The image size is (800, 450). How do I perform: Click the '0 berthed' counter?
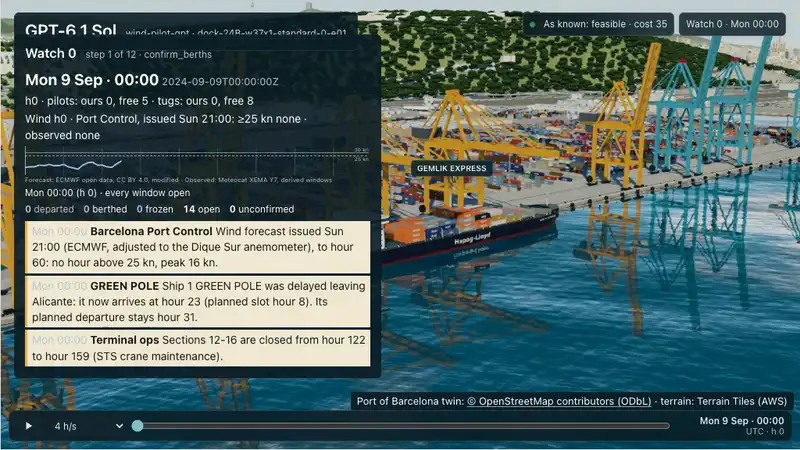click(105, 209)
